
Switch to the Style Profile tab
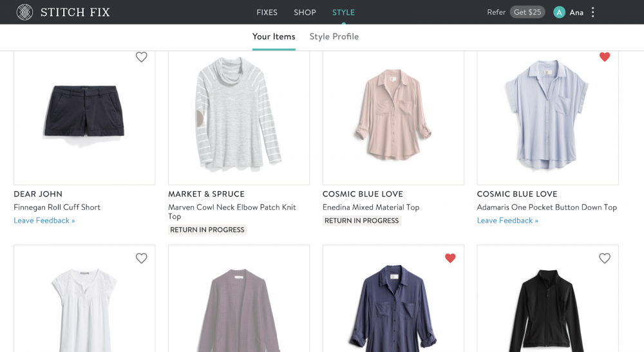(334, 37)
